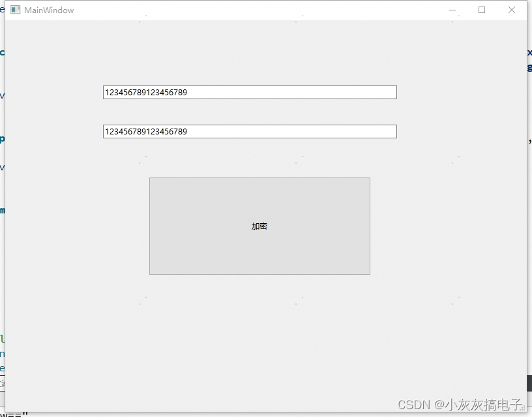Viewport: 532px width, 417px height.
Task: Click the MainWindow title text
Action: (x=48, y=9)
